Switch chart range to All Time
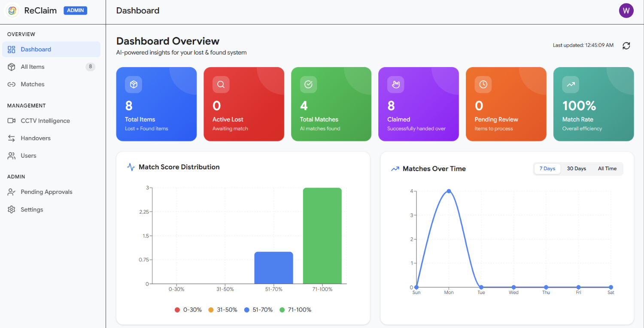Viewport: 644px width, 328px height. 607,169
